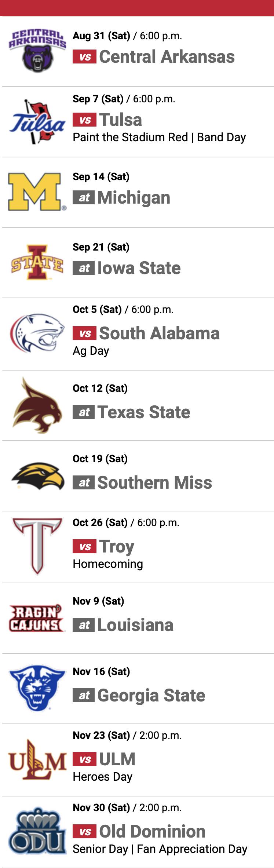The width and height of the screenshot is (274, 868).
Task: Click the red vs badge beside Tulsa
Action: 84,120
